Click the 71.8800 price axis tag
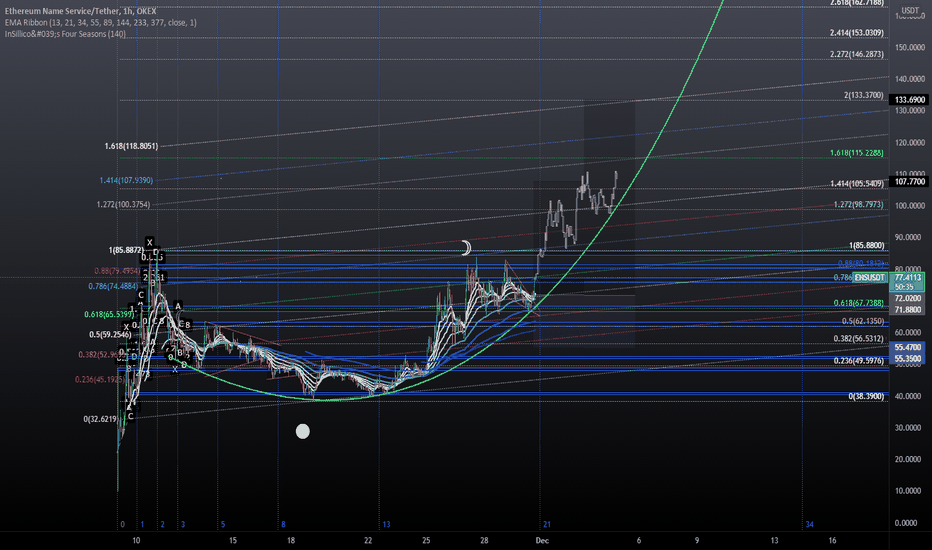The height and width of the screenshot is (550, 932). (x=908, y=310)
